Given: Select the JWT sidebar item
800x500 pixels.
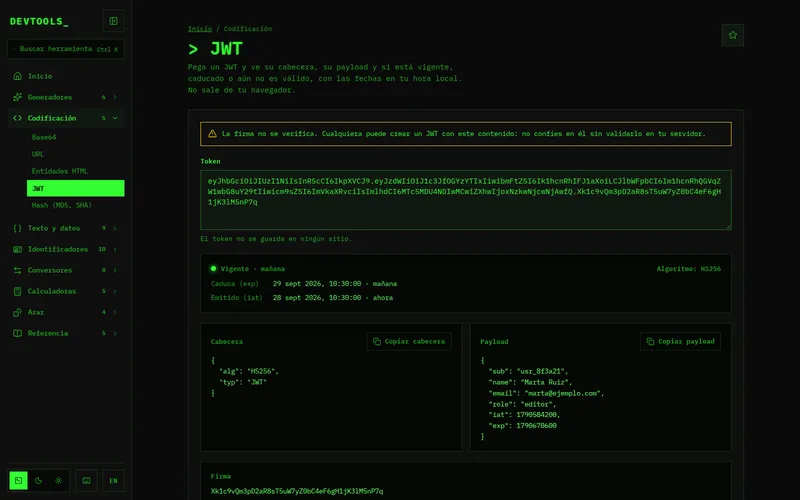Looking at the screenshot, I should coord(76,188).
